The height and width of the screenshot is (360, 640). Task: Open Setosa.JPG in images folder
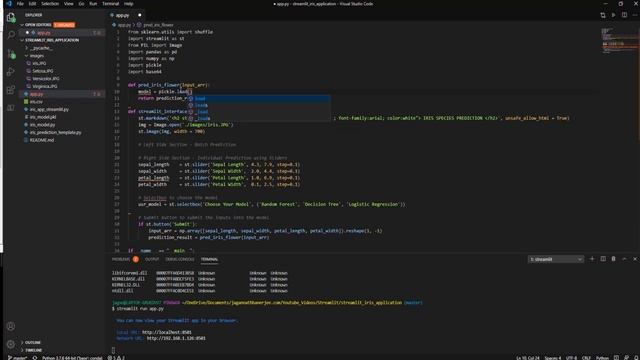(x=42, y=71)
